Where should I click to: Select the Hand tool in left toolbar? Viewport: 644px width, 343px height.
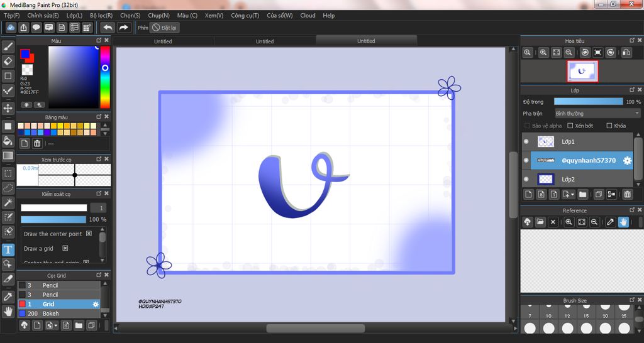click(x=8, y=312)
